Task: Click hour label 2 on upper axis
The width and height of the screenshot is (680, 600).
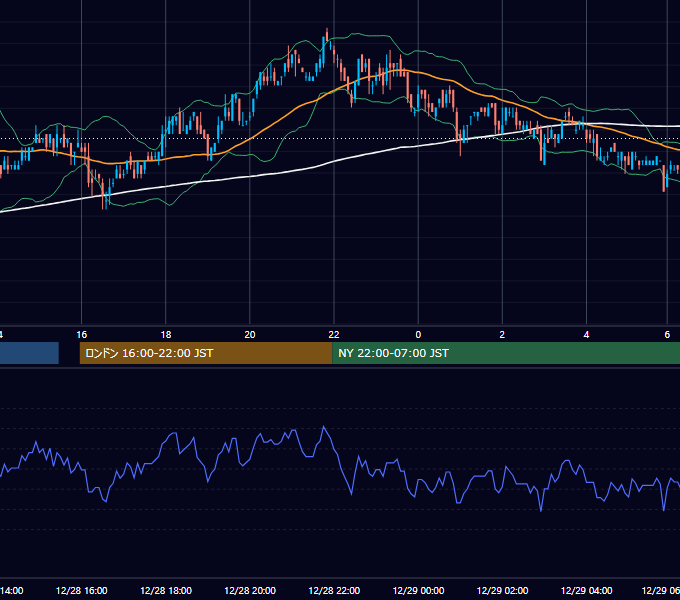Action: point(502,335)
